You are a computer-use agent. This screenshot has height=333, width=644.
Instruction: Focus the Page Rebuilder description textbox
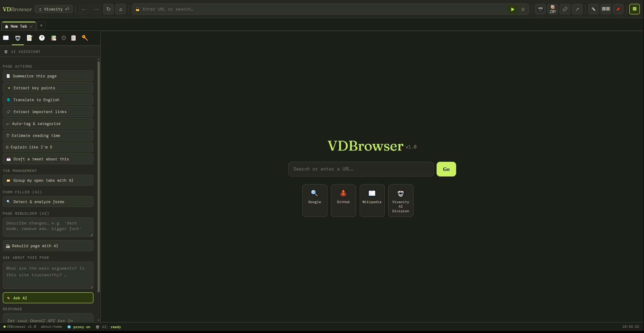[x=48, y=227]
